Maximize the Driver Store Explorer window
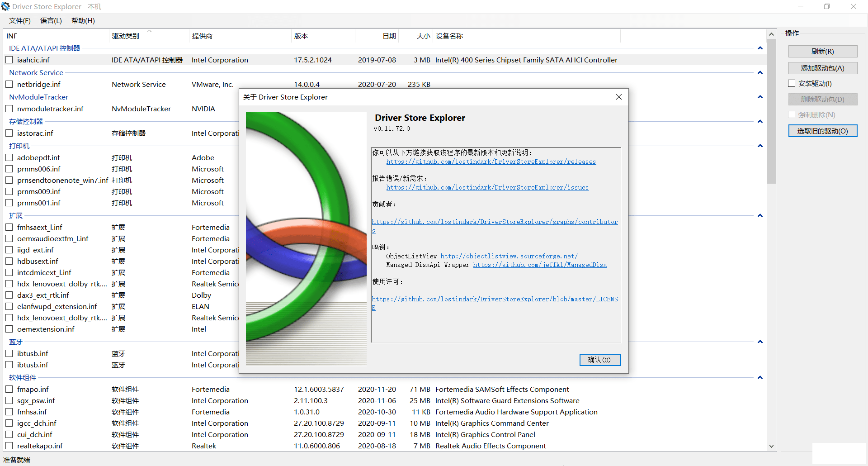868x466 pixels. click(x=827, y=6)
